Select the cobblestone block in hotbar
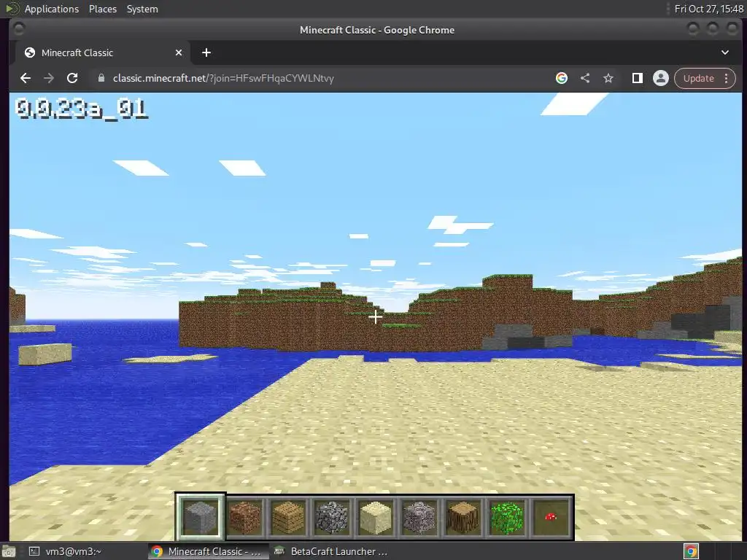The height and width of the screenshot is (560, 747). tap(332, 517)
